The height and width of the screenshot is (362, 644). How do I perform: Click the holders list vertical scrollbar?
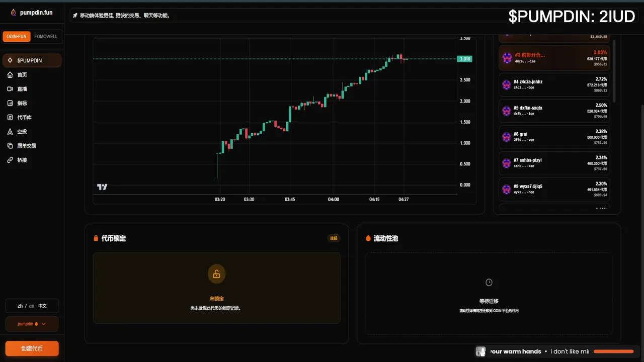614,70
